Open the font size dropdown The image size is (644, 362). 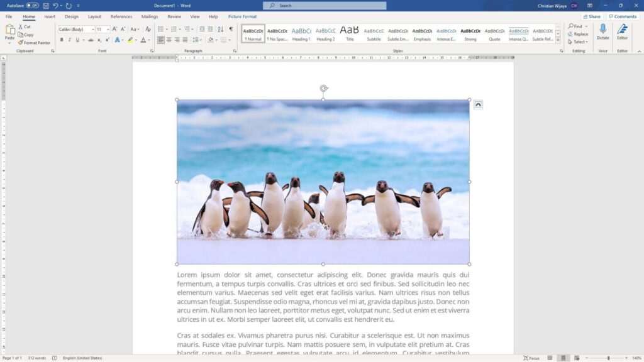coord(103,29)
